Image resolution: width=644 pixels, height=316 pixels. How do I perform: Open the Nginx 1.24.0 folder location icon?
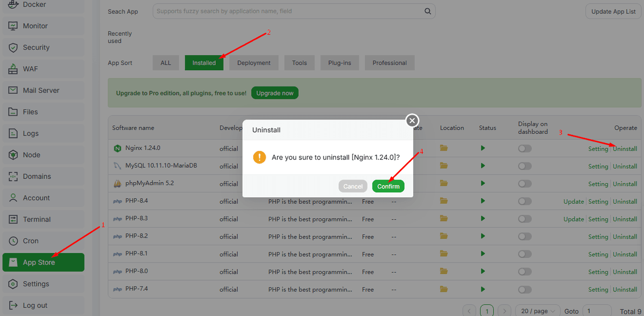pyautogui.click(x=444, y=148)
